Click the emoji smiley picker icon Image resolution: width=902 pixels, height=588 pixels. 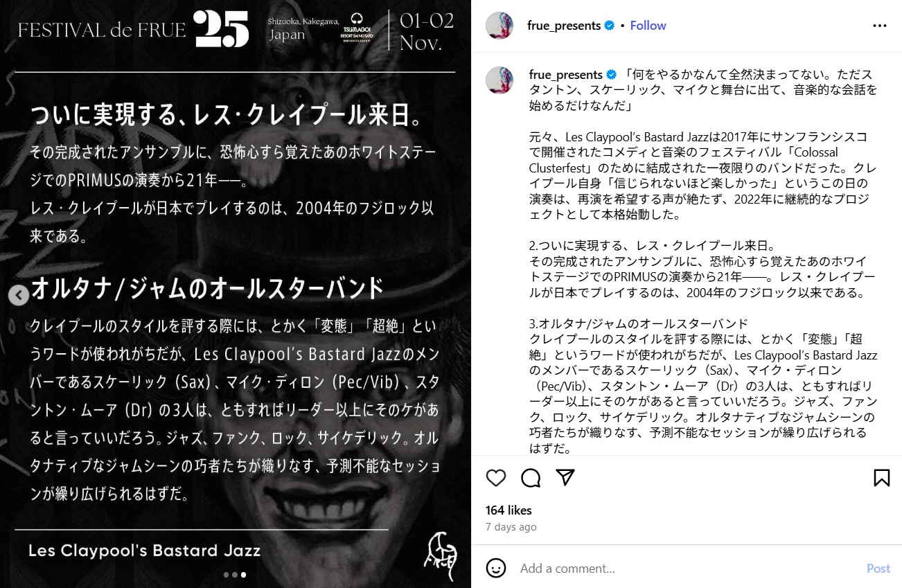(496, 569)
